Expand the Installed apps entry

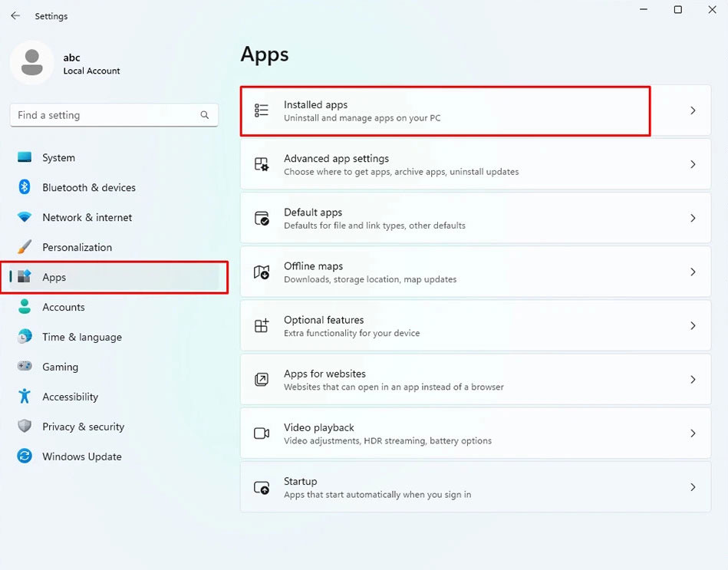click(445, 110)
